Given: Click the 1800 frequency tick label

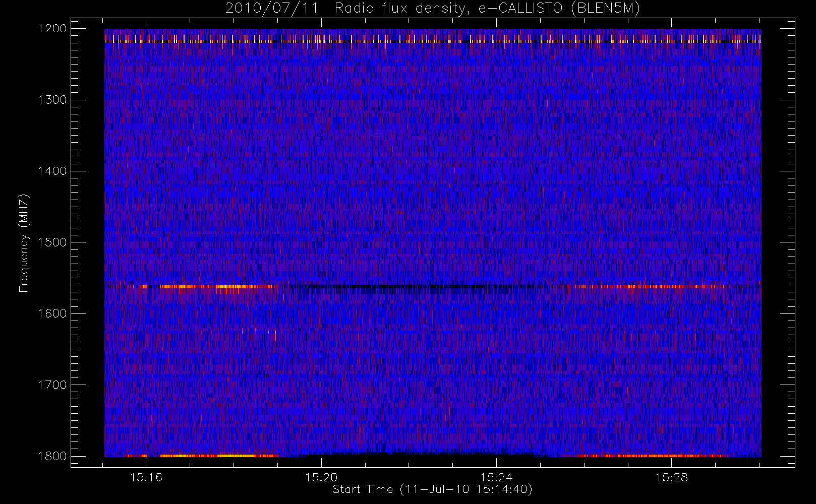Looking at the screenshot, I should pyautogui.click(x=52, y=456).
